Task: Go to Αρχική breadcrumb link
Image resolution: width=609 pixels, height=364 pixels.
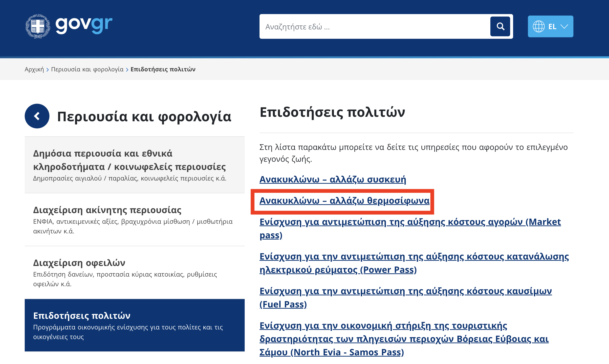Action: pos(34,69)
